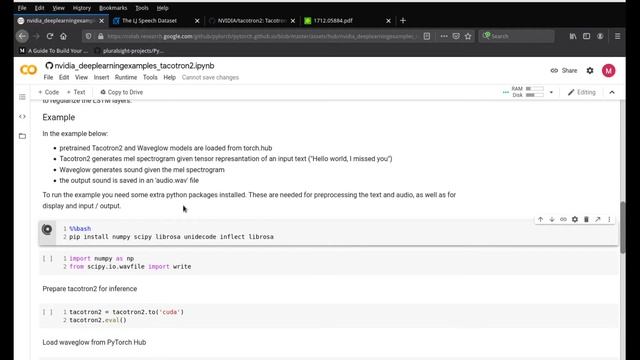Go to Firefox home page
640x360 pixels.
(63, 36)
